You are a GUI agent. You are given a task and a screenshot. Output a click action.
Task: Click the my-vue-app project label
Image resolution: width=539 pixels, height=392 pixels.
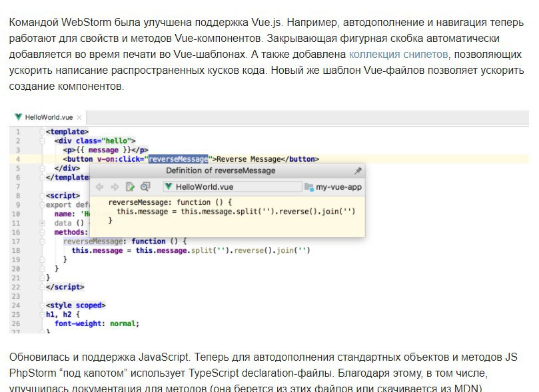[x=338, y=187]
